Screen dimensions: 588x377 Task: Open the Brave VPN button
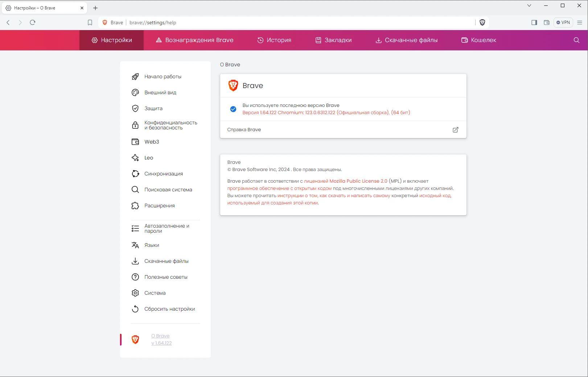coord(563,22)
